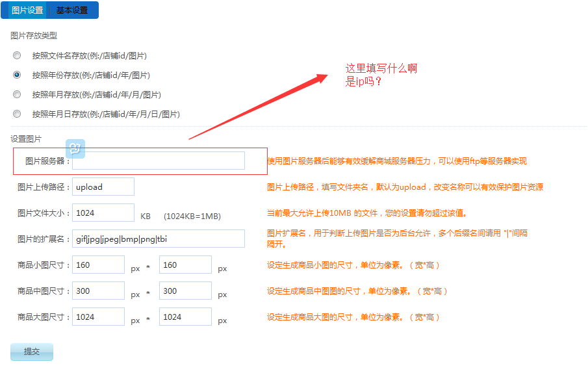Click the 图片的扩展名 extensions field
Screen dimensions: 588x366
[x=158, y=239]
